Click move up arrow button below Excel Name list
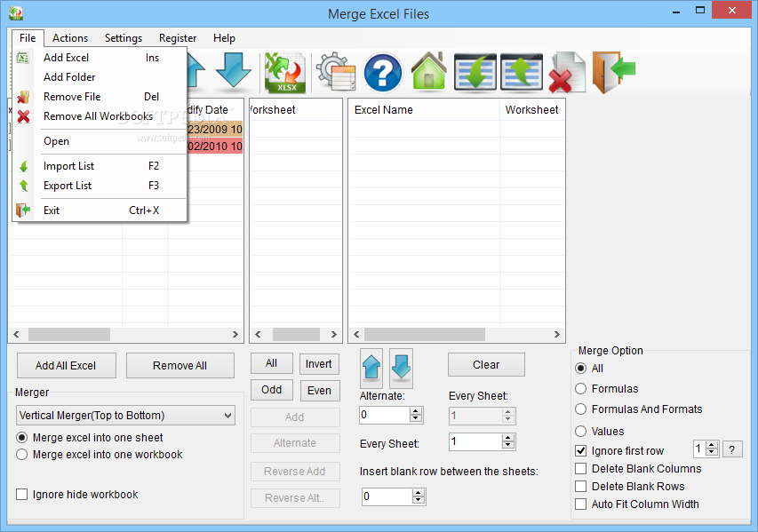 point(371,369)
